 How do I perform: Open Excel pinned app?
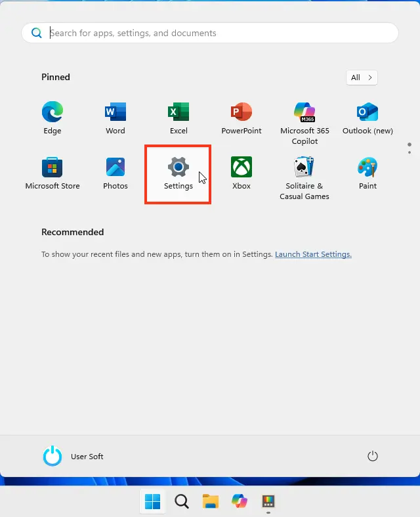click(x=178, y=118)
